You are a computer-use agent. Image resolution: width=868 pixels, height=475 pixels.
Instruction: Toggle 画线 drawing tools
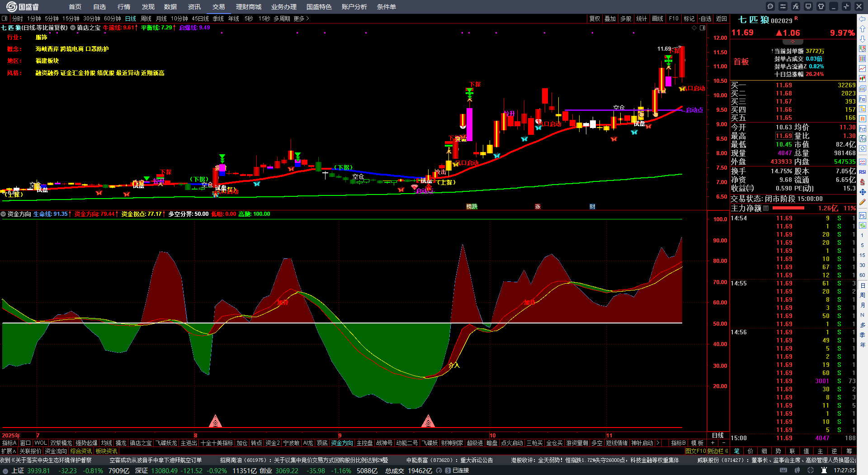(658, 19)
